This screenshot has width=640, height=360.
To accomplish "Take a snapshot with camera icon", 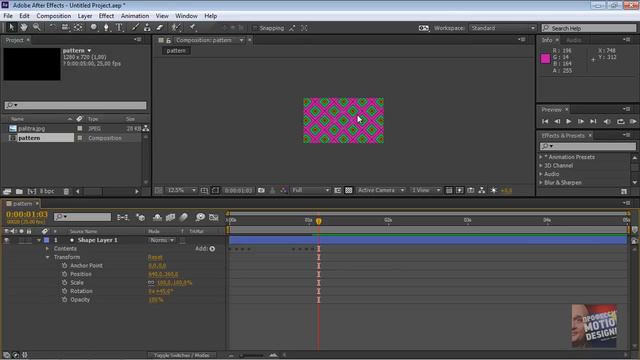I will 261,190.
